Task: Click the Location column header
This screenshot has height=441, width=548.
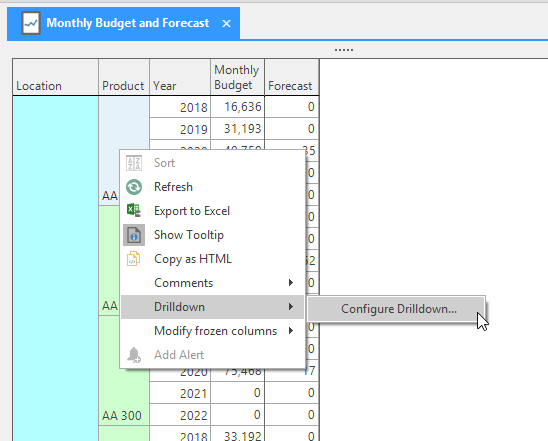Action: (56, 77)
